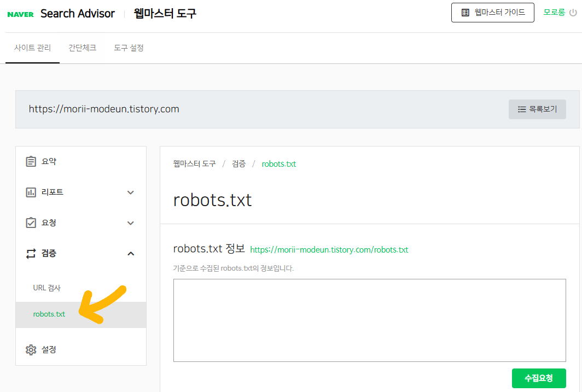Click the site URL morii-modeun.tistory.com
582x392 pixels.
pyautogui.click(x=104, y=109)
